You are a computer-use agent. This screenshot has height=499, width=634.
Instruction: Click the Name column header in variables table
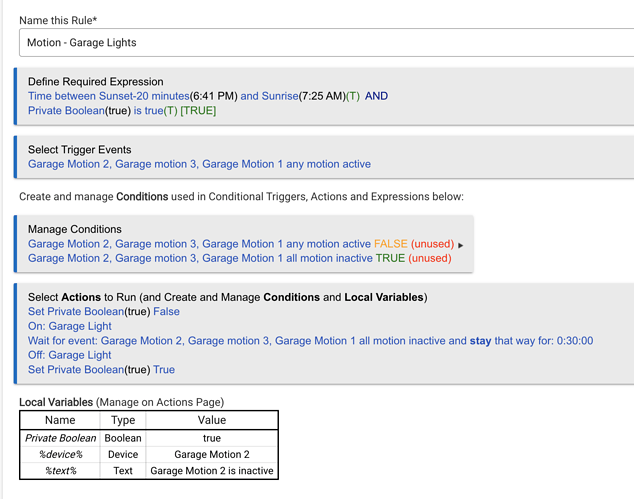pos(61,420)
